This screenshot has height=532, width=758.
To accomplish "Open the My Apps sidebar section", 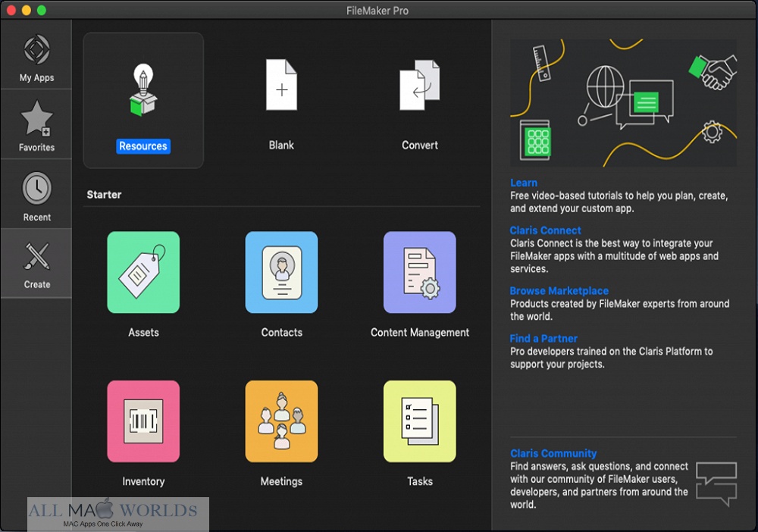I will click(x=36, y=55).
